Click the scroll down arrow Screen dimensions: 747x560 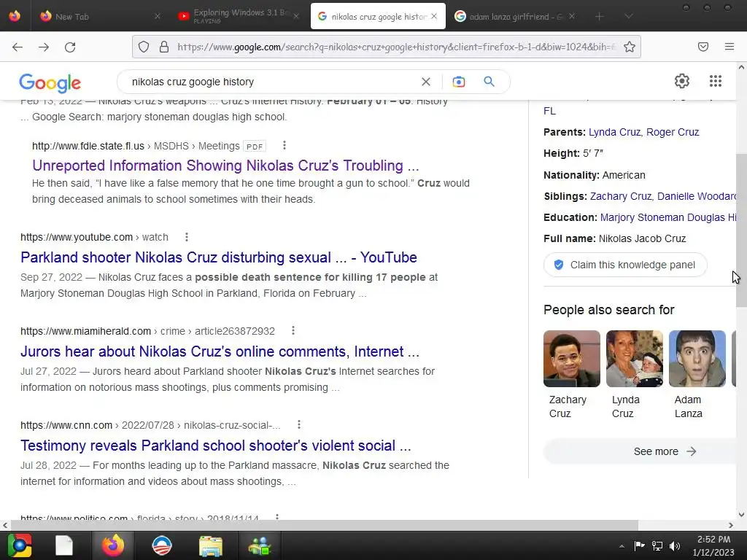[741, 514]
